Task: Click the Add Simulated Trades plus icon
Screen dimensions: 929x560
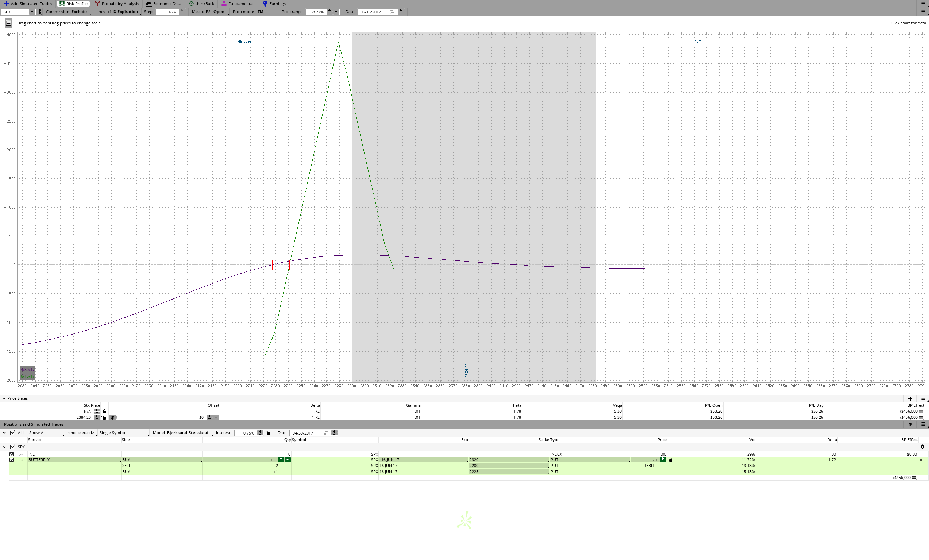Action: click(x=6, y=4)
